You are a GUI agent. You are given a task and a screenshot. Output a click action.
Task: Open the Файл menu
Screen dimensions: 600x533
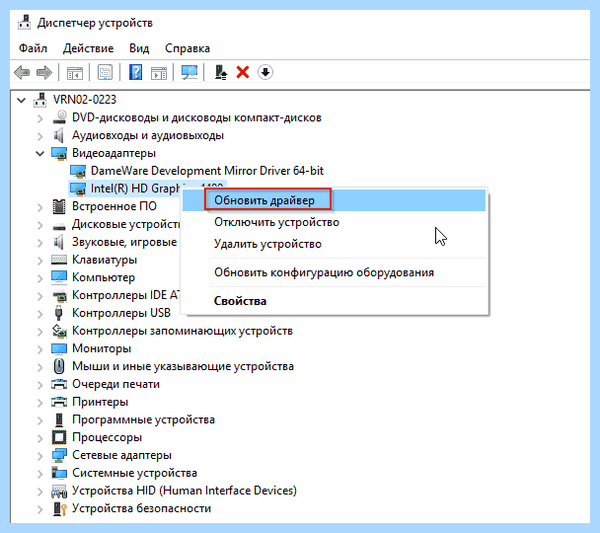click(33, 48)
